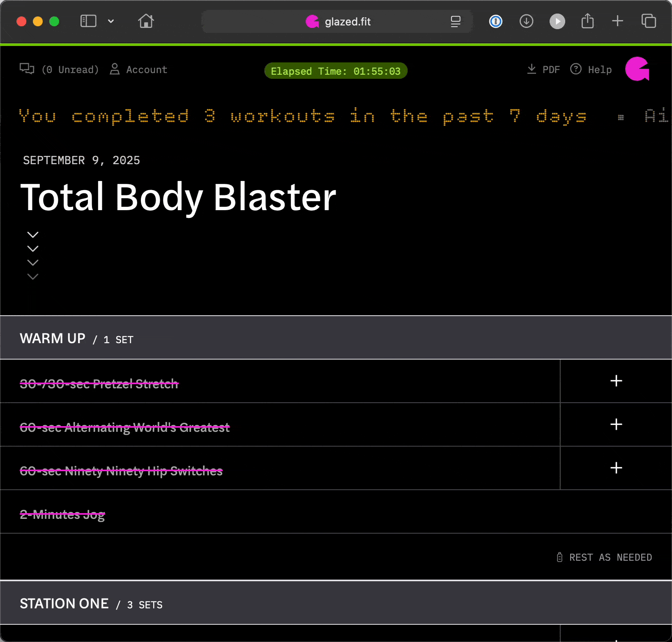The image size is (672, 642).
Task: Open the 1Password extension icon
Action: click(x=496, y=21)
